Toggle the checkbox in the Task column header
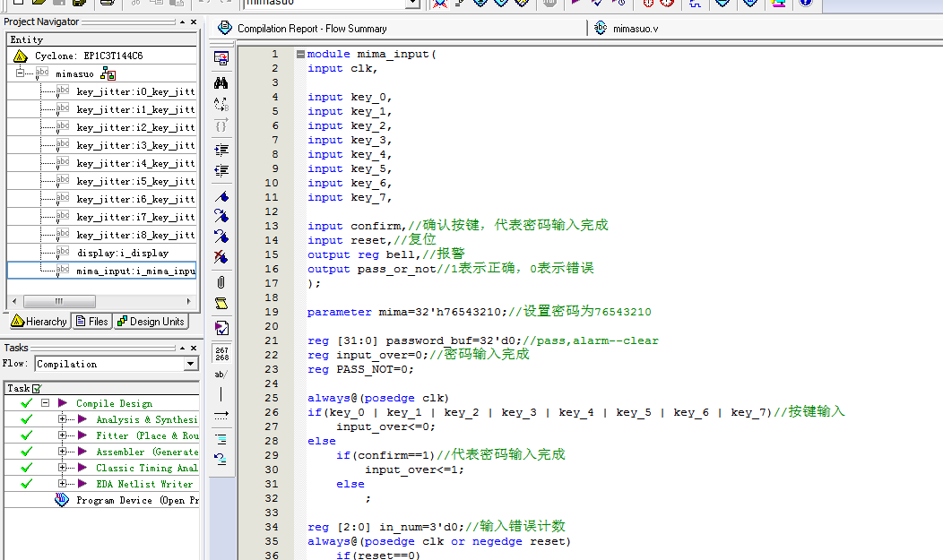This screenshot has width=943, height=560. click(x=36, y=388)
